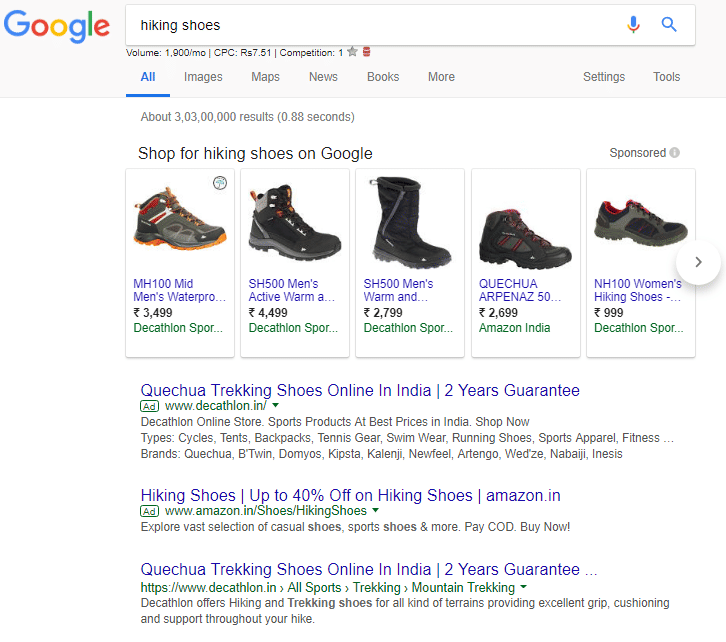Viewport: 726px width, 642px height.
Task: Start voice search with microphone icon
Action: point(633,24)
